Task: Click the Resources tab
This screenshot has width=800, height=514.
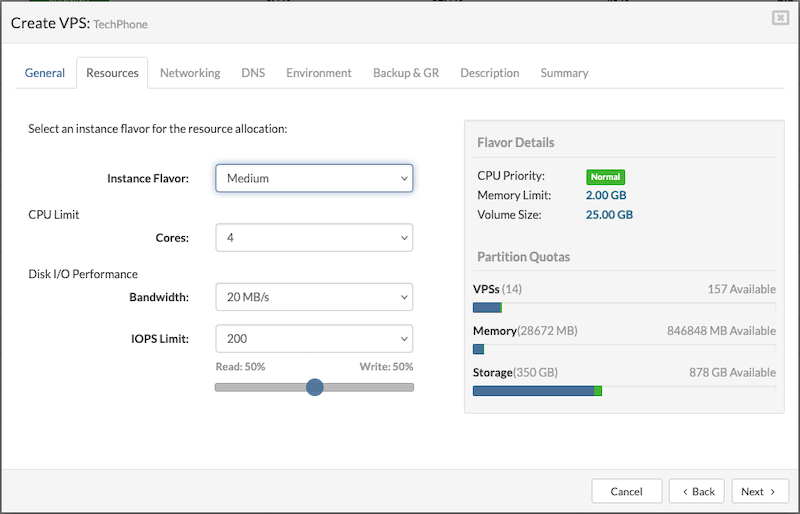Action: 112,73
